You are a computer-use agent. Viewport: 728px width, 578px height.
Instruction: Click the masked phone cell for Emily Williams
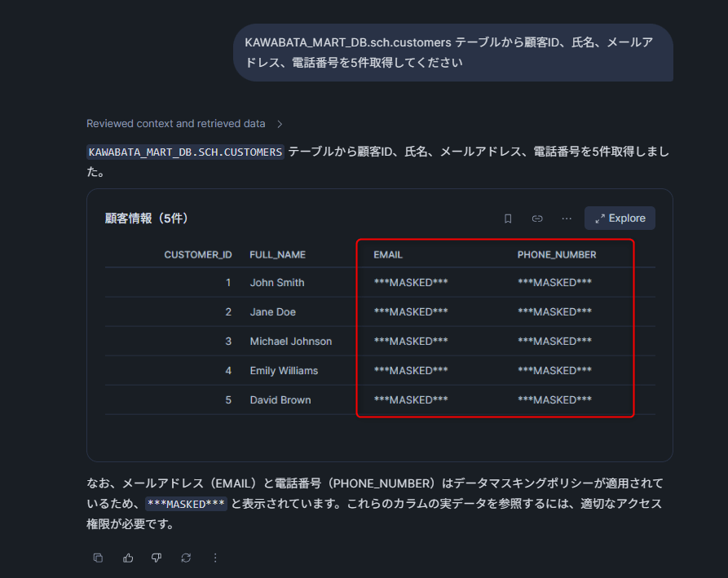[555, 370]
